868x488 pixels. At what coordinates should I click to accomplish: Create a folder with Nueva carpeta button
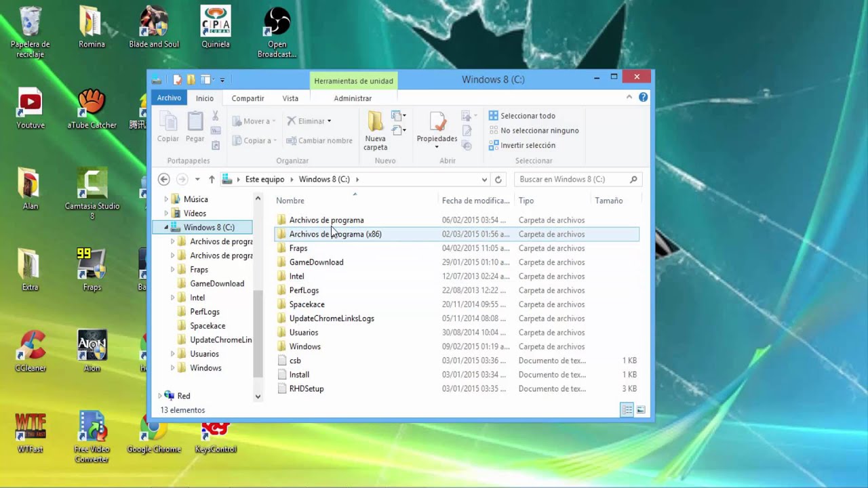[375, 131]
